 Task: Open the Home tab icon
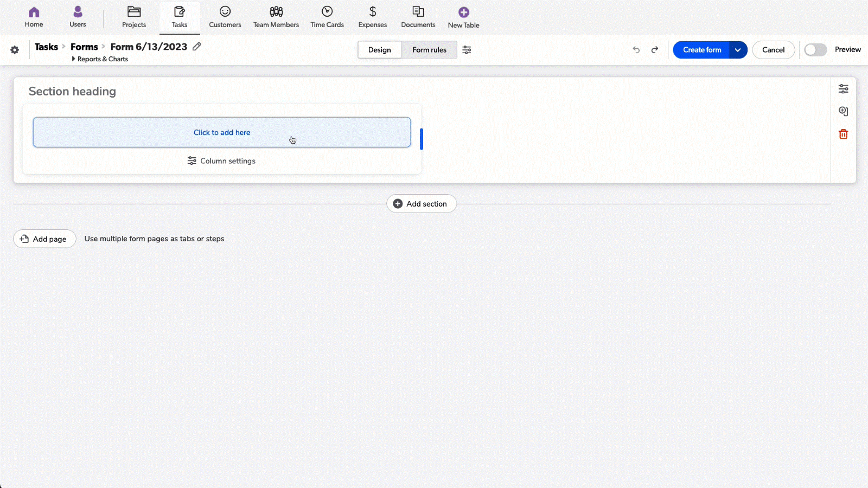pyautogui.click(x=34, y=12)
